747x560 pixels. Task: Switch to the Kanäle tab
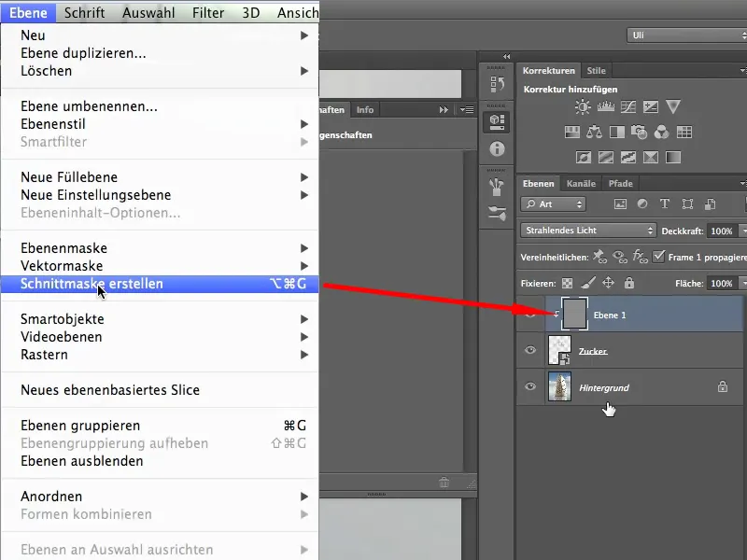[x=581, y=183]
